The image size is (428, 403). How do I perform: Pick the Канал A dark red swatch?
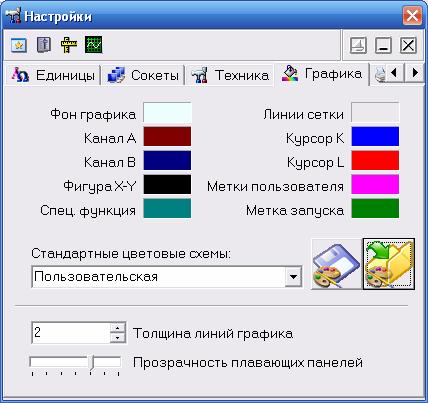pos(167,136)
